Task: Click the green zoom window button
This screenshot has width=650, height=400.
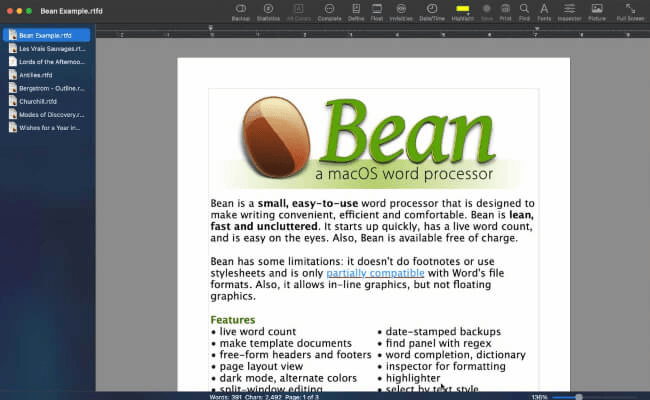Action: [29, 11]
